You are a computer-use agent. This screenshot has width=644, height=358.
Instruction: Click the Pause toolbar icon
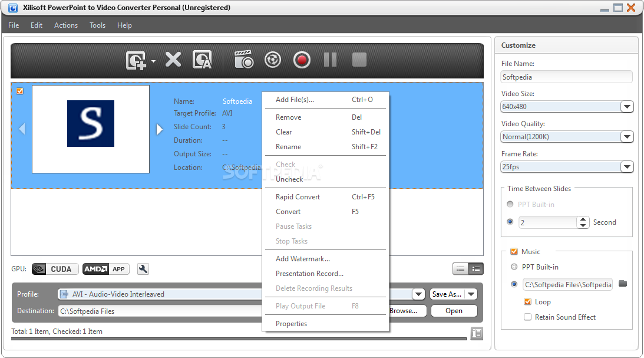[330, 60]
